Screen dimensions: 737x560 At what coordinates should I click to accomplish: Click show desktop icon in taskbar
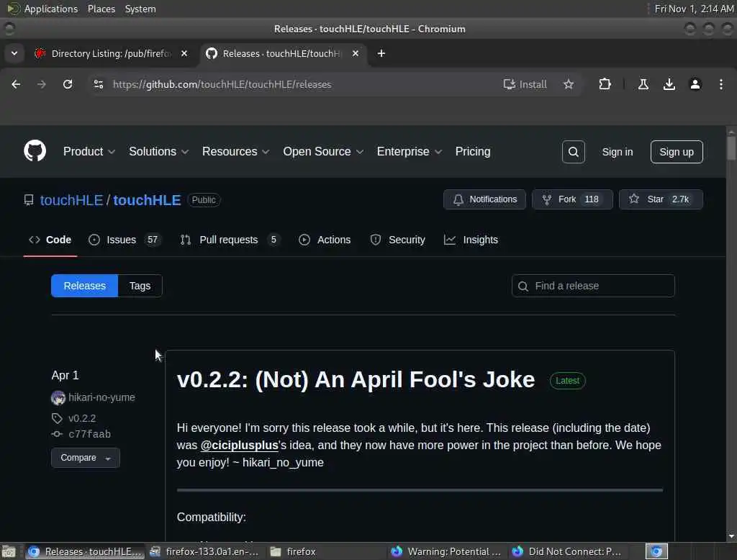(x=9, y=551)
